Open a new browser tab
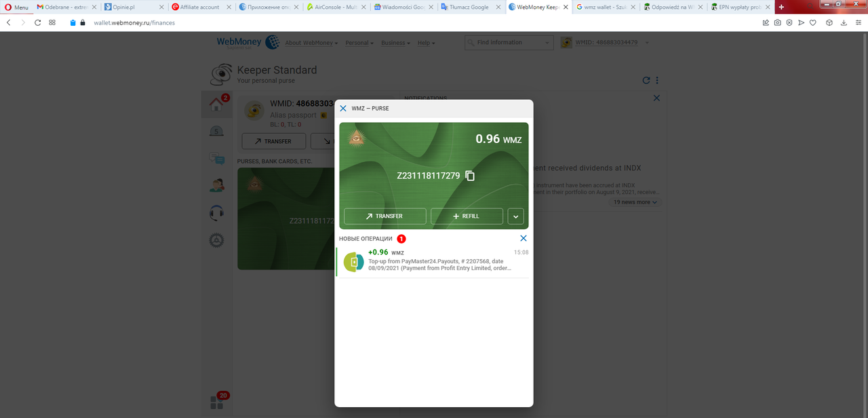Image resolution: width=868 pixels, height=418 pixels. pyautogui.click(x=782, y=7)
